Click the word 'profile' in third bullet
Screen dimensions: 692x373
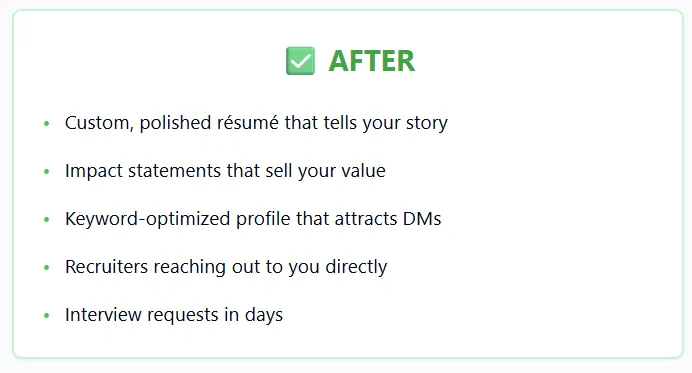(263, 219)
